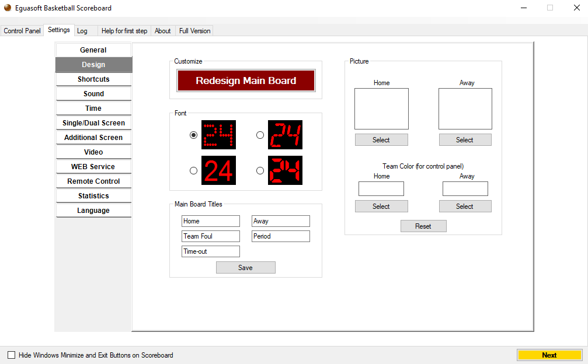Edit the Team Foul title field
Screen dimensions: 588x364
[211, 236]
